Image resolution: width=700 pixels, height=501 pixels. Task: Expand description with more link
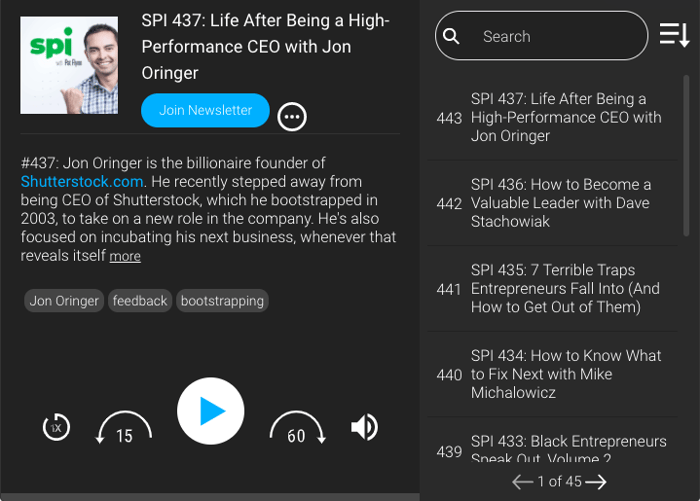[x=125, y=257]
